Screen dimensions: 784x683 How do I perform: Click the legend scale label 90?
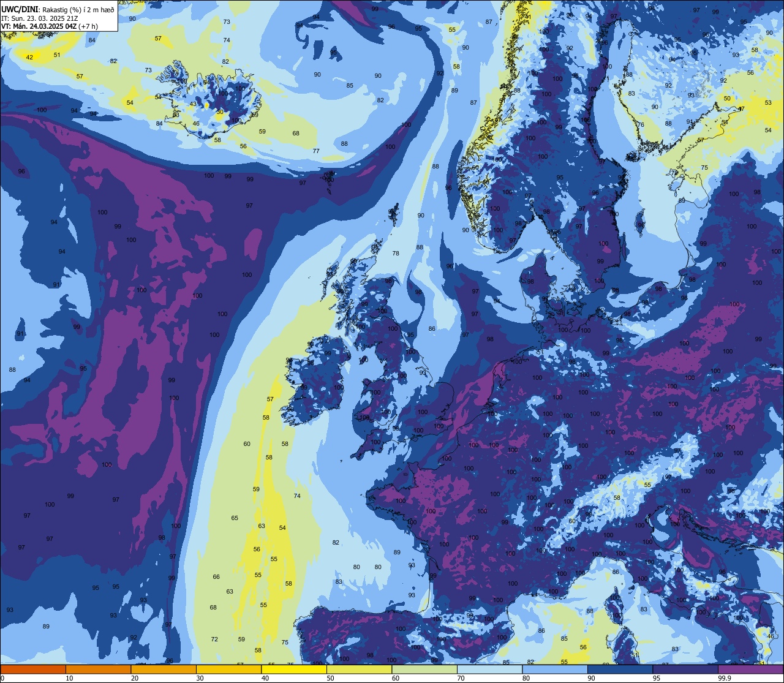[x=591, y=678]
